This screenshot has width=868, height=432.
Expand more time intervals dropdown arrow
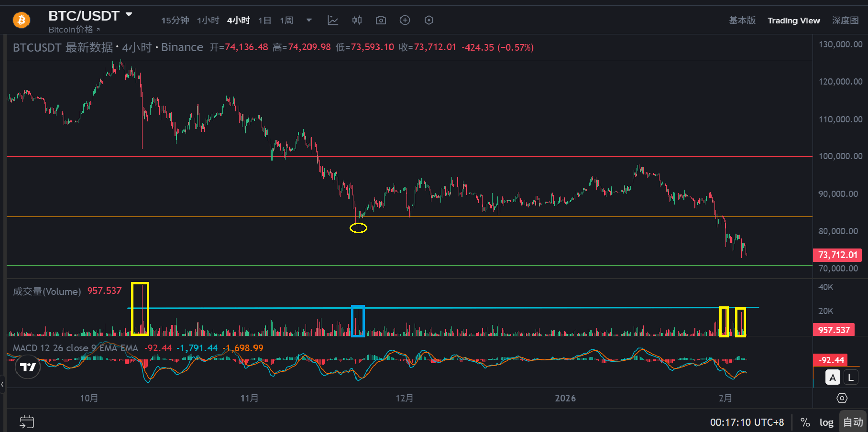tap(309, 20)
